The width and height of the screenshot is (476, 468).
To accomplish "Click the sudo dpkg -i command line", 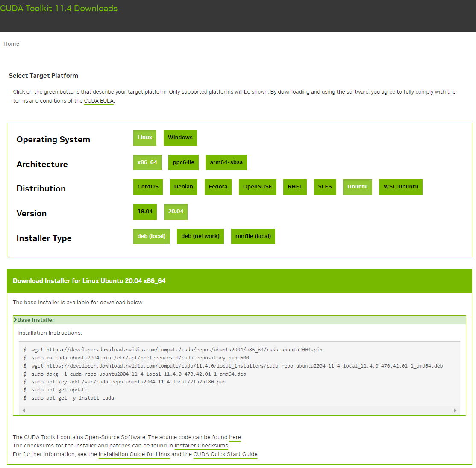I will (x=139, y=374).
